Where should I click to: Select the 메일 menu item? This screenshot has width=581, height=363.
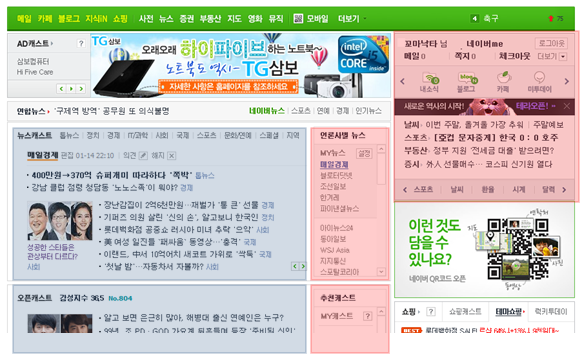pyautogui.click(x=24, y=19)
